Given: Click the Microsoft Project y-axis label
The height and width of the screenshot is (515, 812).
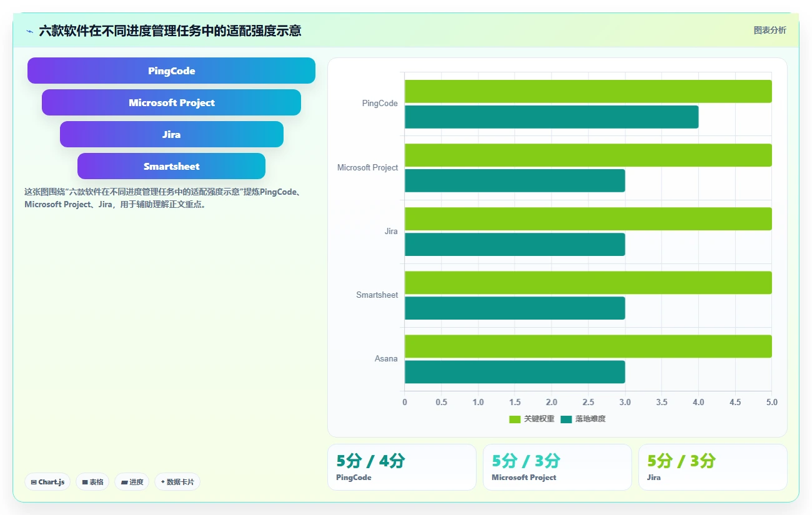Looking at the screenshot, I should pyautogui.click(x=367, y=167).
